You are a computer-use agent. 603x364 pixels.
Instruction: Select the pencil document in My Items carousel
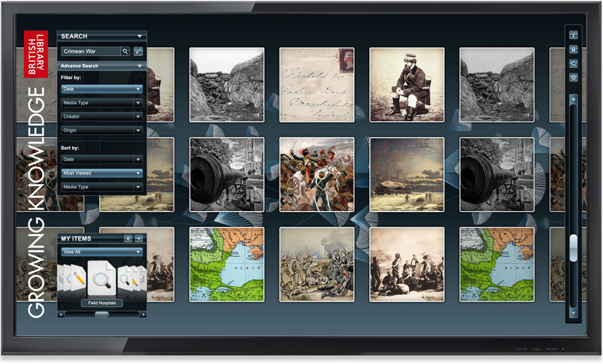coord(77,278)
